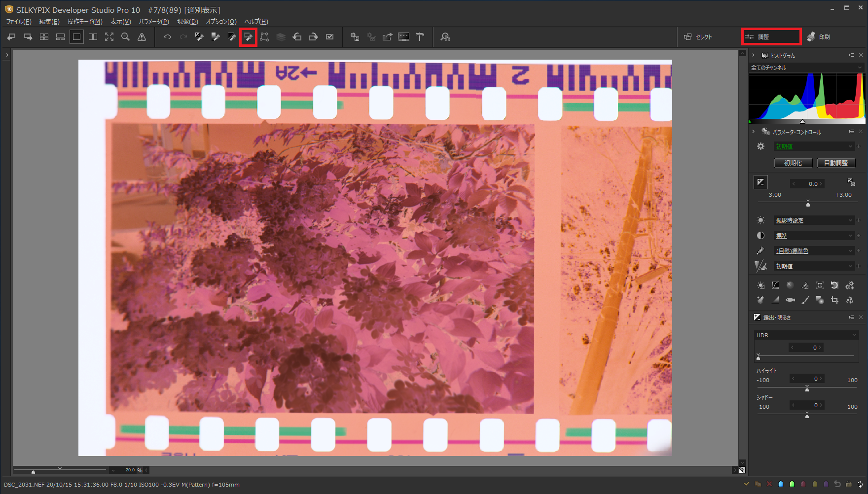Viewport: 868px width, 494px height.
Task: Click the hammer tool icon in toolbar
Action: [420, 37]
